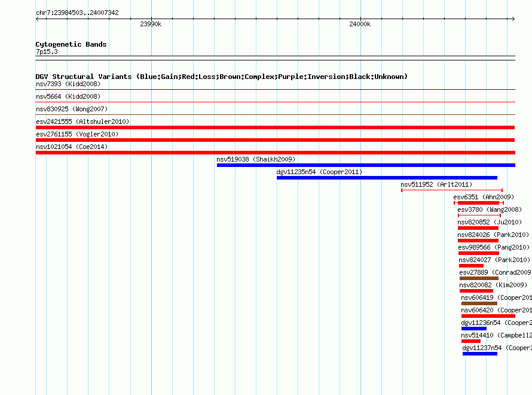Select the red bar under nsv606420
Viewport: 532px width, 395px height.
click(x=488, y=316)
